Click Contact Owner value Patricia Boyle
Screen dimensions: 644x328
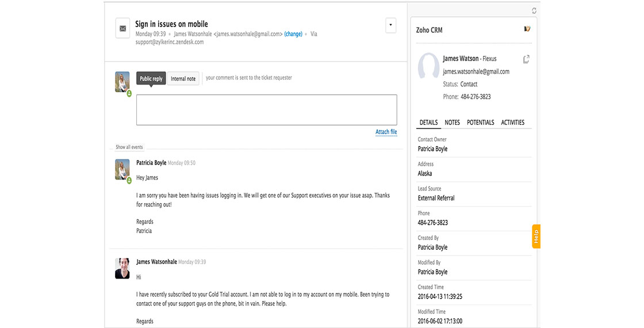(x=432, y=149)
